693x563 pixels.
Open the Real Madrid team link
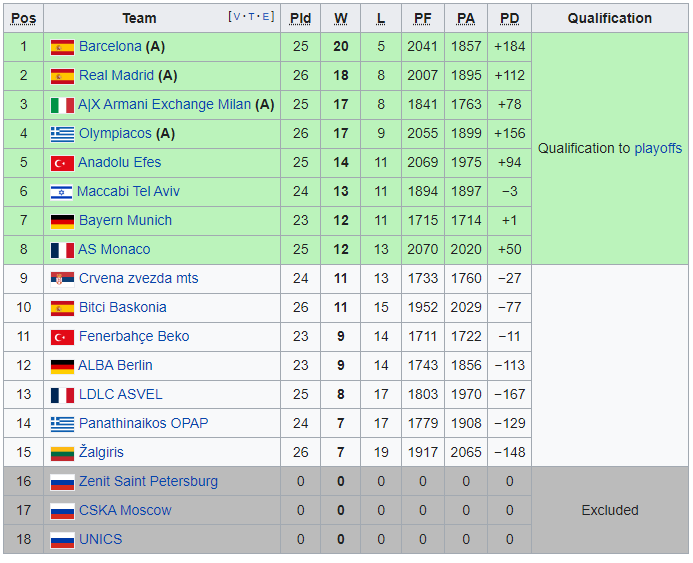(116, 75)
